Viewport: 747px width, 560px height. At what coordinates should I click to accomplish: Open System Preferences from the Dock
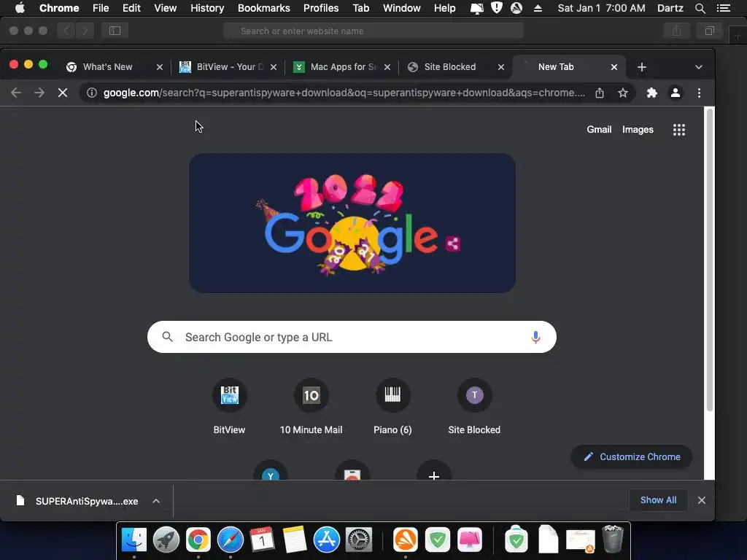(x=358, y=540)
